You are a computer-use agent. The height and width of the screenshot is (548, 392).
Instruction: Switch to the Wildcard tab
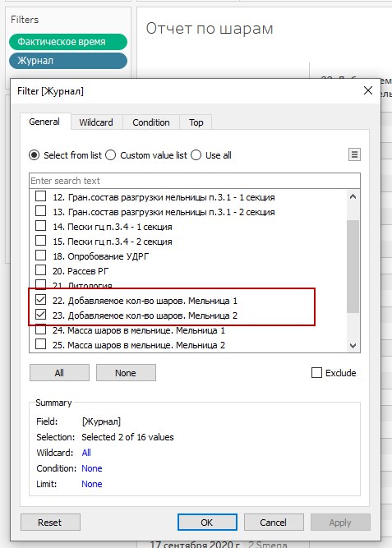coord(96,122)
